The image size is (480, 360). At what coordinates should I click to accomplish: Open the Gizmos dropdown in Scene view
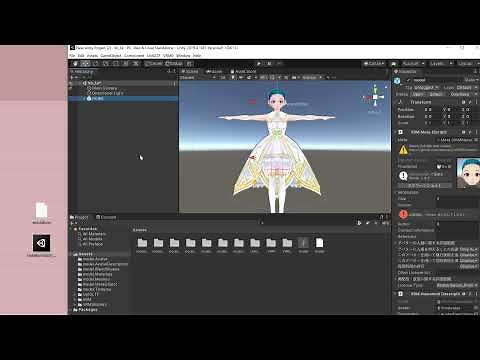[311, 77]
